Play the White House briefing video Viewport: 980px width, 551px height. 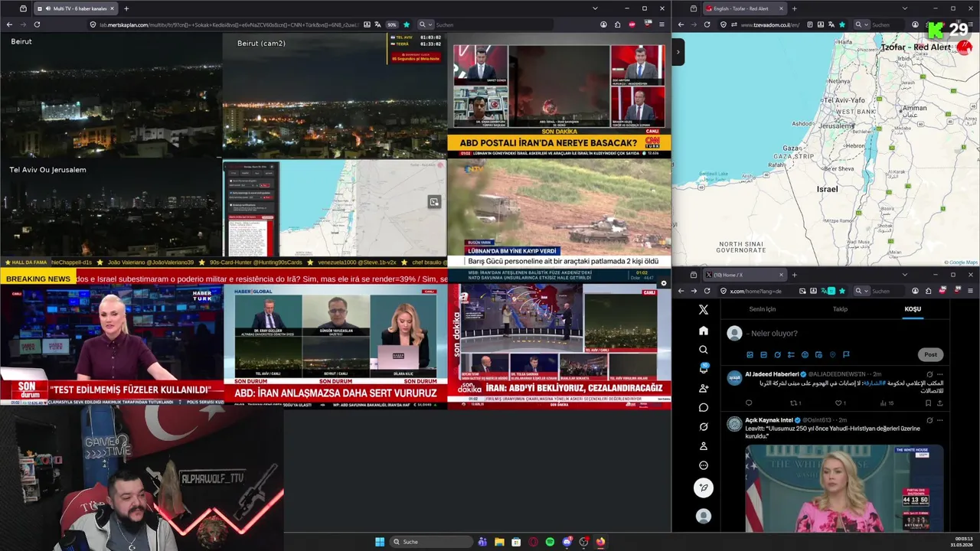point(844,488)
